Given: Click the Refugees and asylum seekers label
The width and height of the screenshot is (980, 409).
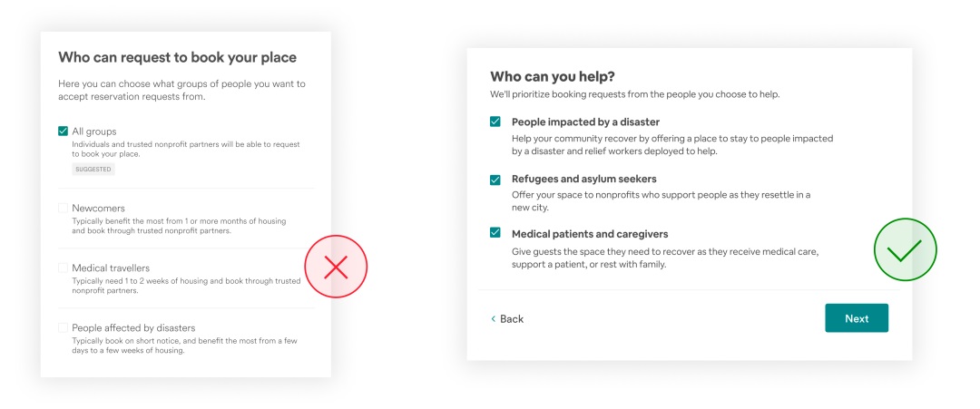Looking at the screenshot, I should point(584,180).
